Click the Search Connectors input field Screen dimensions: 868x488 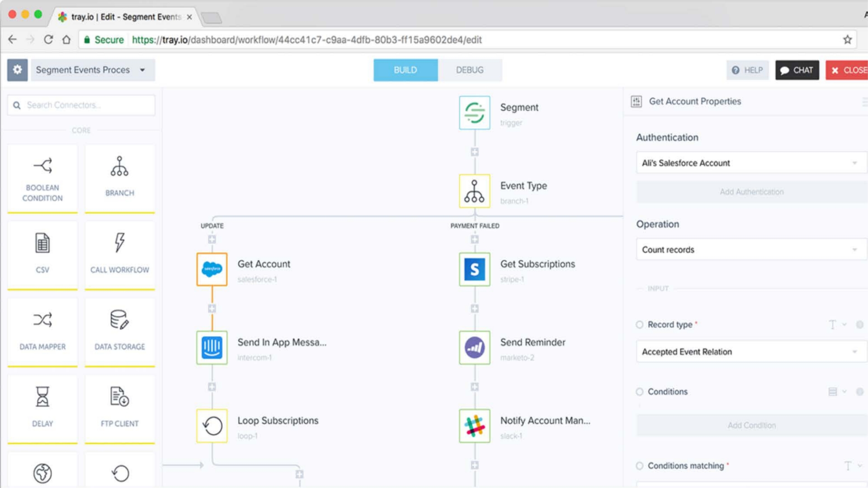click(x=86, y=105)
